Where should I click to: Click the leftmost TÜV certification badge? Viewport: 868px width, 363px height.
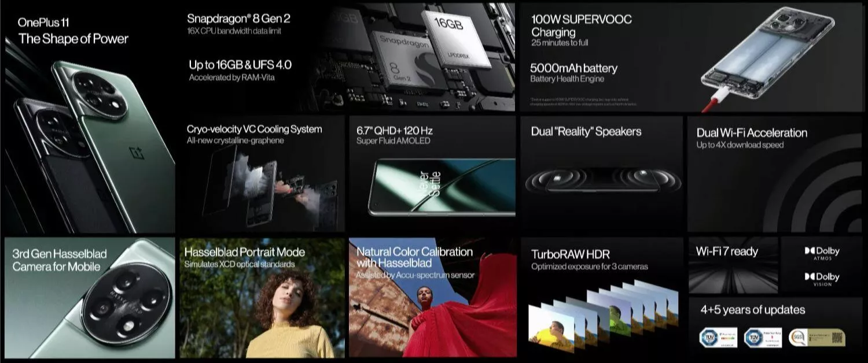point(718,337)
